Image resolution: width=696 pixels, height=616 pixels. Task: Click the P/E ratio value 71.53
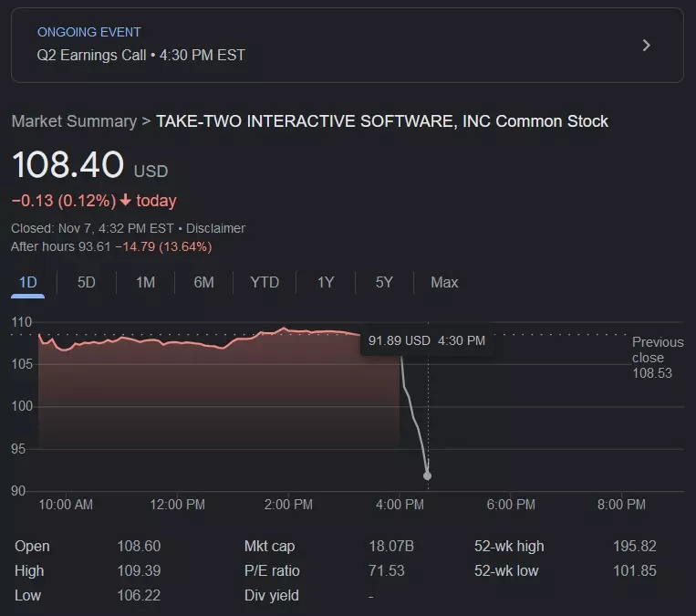click(387, 570)
